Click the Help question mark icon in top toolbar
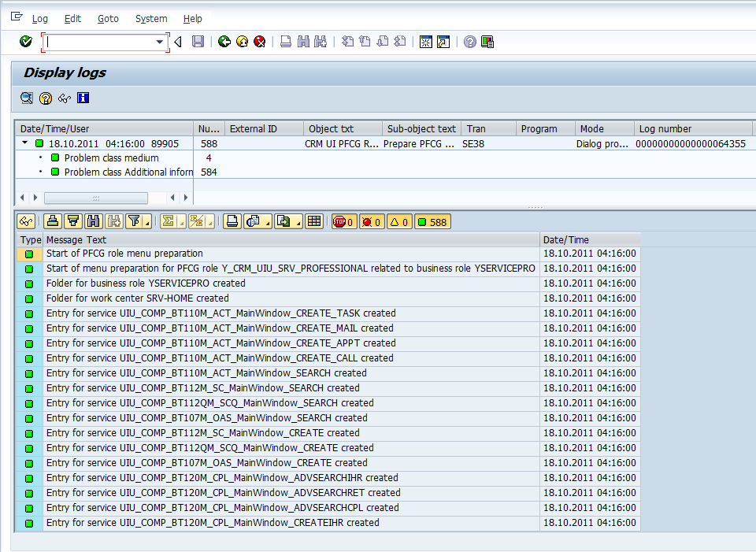 pos(469,42)
